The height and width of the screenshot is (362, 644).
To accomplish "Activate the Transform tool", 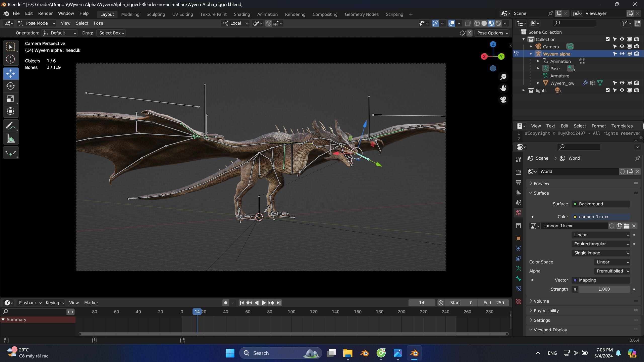I will point(11,111).
